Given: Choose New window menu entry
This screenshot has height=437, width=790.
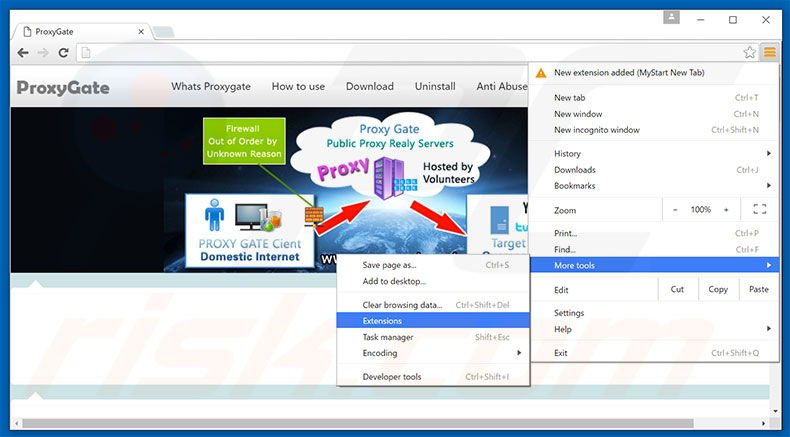Looking at the screenshot, I should (x=654, y=114).
